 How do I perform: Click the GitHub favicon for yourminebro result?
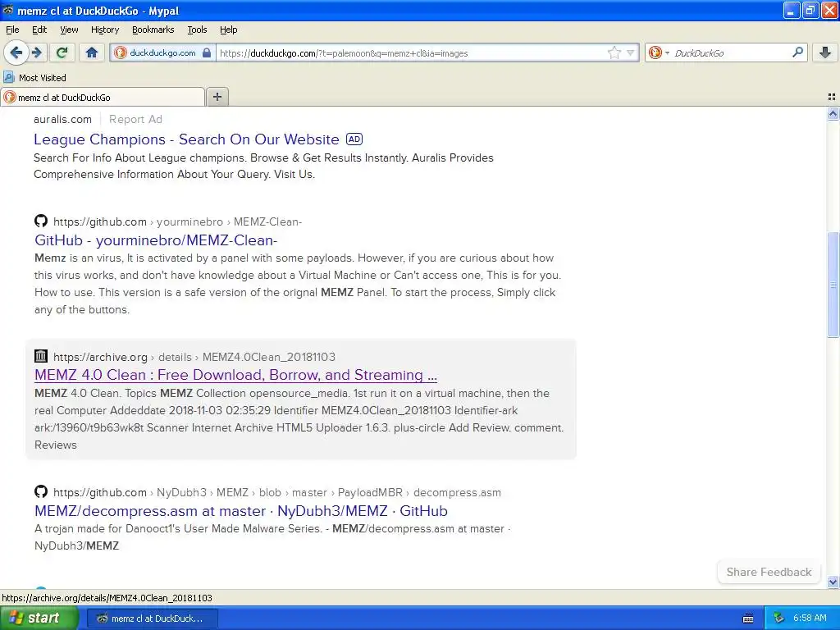click(x=41, y=221)
